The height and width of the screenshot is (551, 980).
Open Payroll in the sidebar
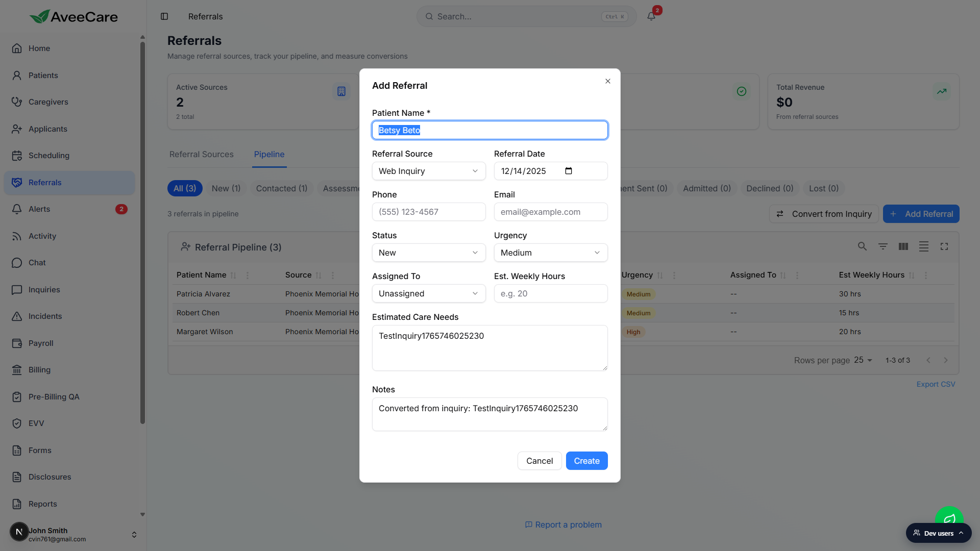[x=69, y=343]
